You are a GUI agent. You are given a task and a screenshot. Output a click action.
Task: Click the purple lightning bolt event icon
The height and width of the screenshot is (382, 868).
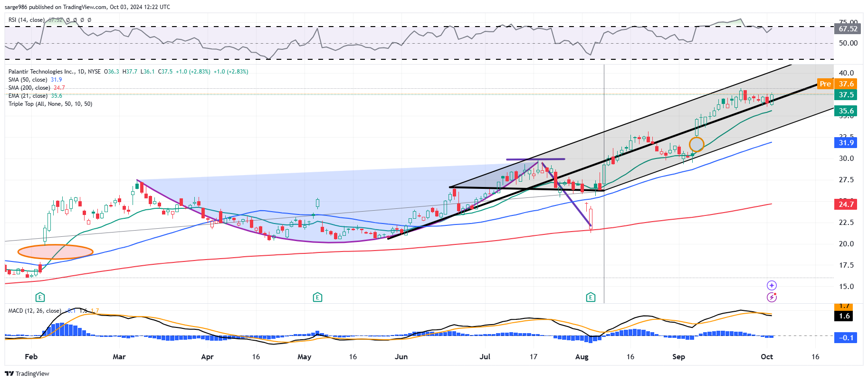pos(772,297)
